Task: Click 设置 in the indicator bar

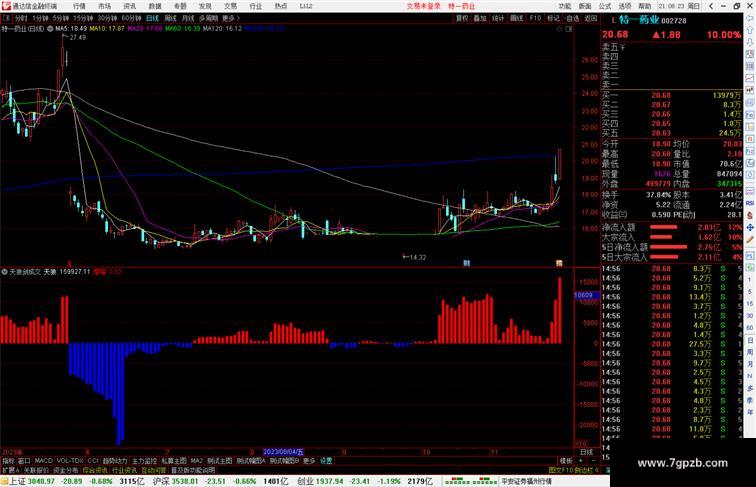Action: 326,461
